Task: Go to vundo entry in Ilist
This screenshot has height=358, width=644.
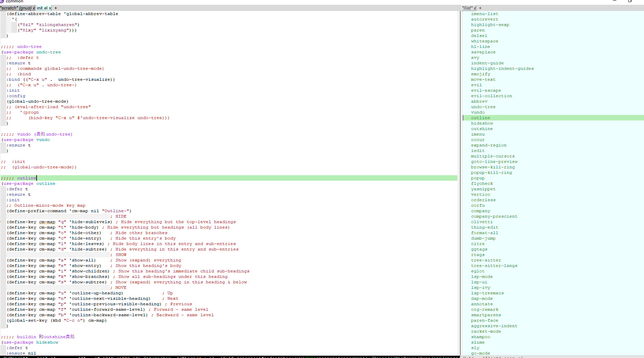Action: click(478, 112)
